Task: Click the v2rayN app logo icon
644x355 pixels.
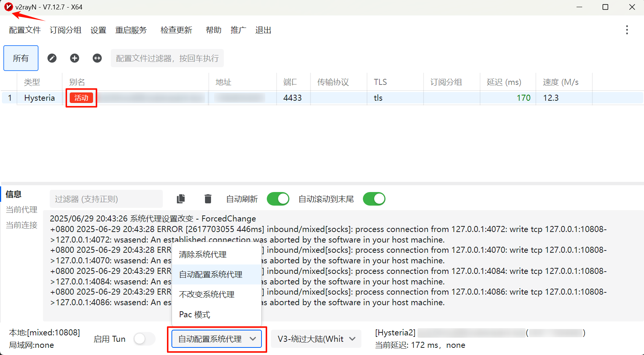Action: pyautogui.click(x=8, y=7)
